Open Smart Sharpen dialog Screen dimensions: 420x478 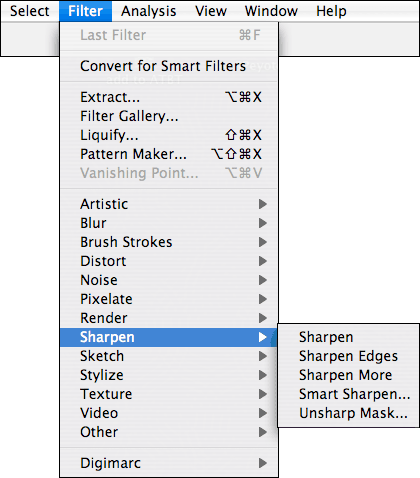pos(348,394)
